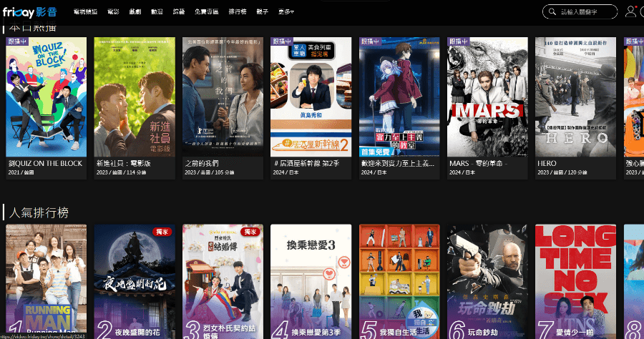Click 首集免費 badge on 實力至上主義 poster
The height and width of the screenshot is (339, 644).
376,152
